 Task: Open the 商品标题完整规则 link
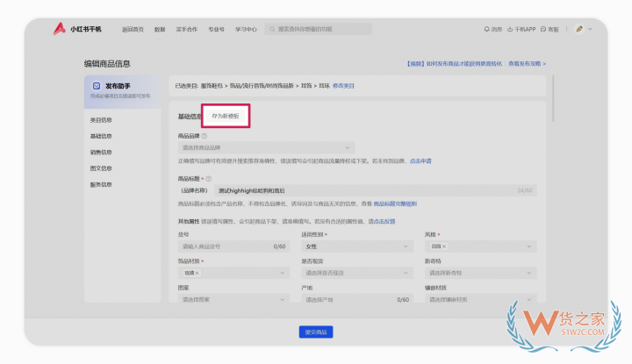(x=395, y=203)
